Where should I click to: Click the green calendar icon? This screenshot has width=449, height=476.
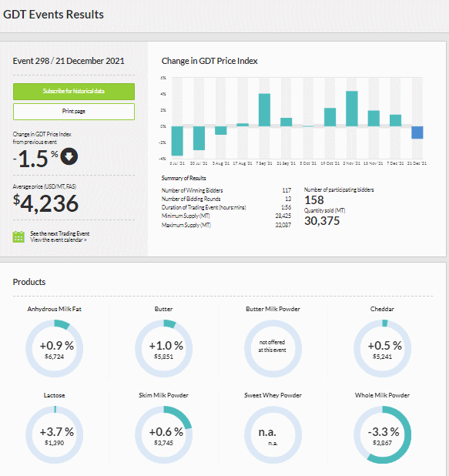pyautogui.click(x=18, y=236)
